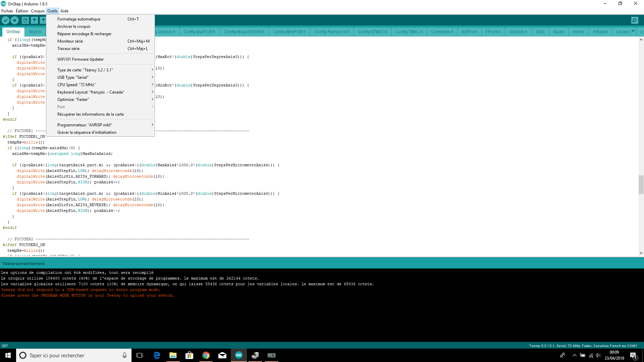644x362 pixels.
Task: Open the Fichier menu
Action: (x=7, y=11)
